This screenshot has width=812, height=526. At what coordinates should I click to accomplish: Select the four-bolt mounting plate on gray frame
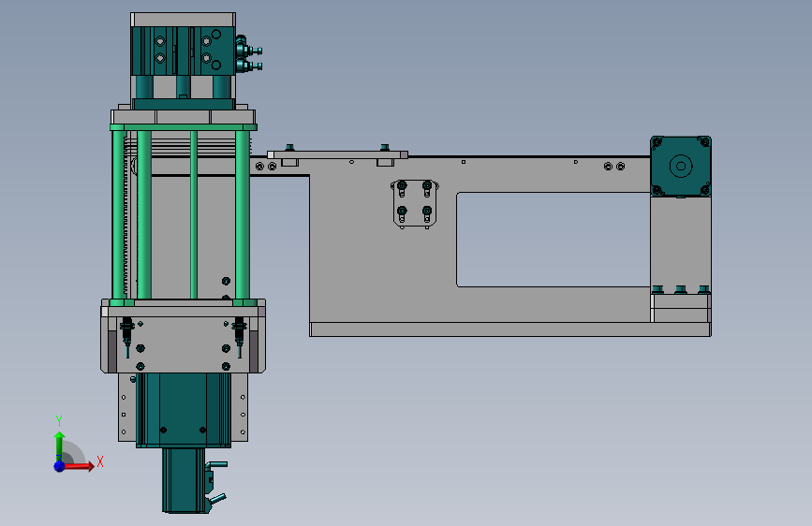click(x=415, y=203)
